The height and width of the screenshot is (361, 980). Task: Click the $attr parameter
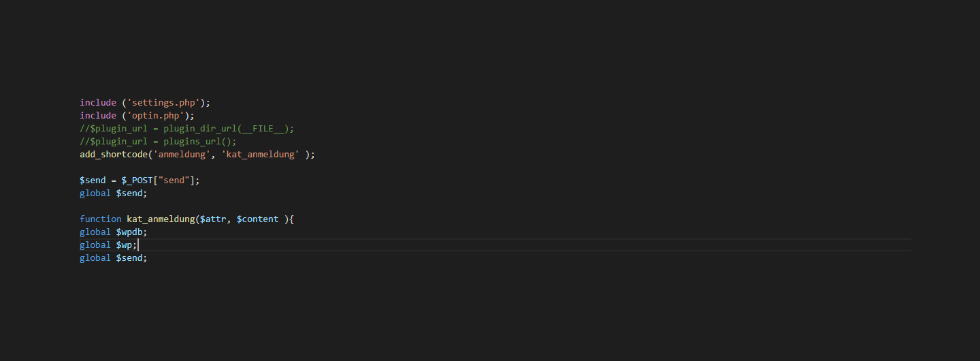pos(213,219)
